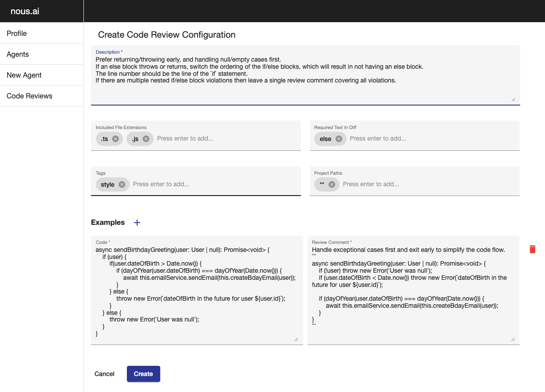Click the 'if (!user) throw new Error' line
The image size is (545, 392).
point(375,270)
